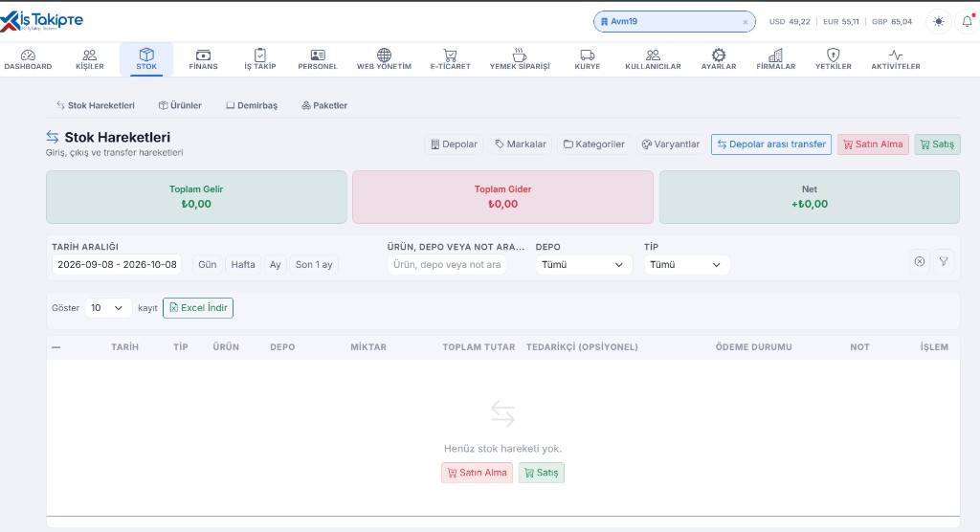The height and width of the screenshot is (532, 980).
Task: Open the Markalar button
Action: tap(521, 144)
